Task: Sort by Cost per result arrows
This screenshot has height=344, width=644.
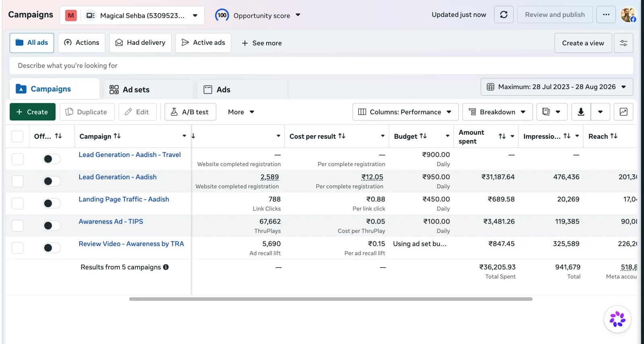Action: point(342,136)
